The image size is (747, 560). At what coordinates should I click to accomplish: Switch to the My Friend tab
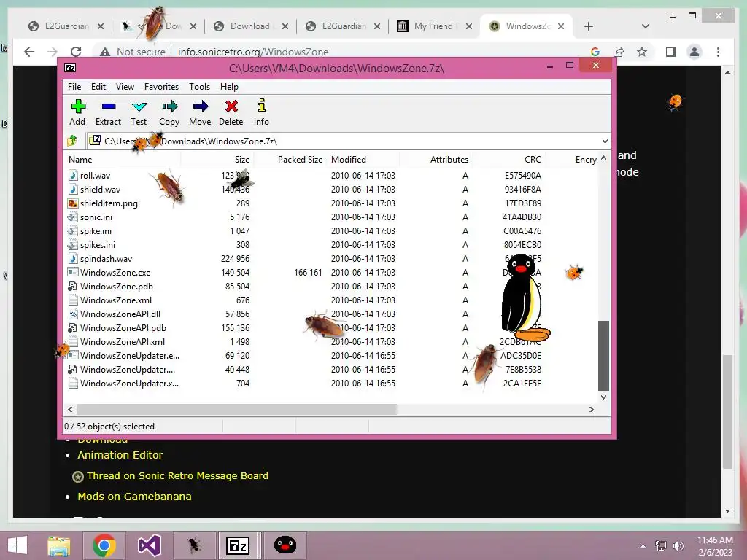pyautogui.click(x=436, y=26)
